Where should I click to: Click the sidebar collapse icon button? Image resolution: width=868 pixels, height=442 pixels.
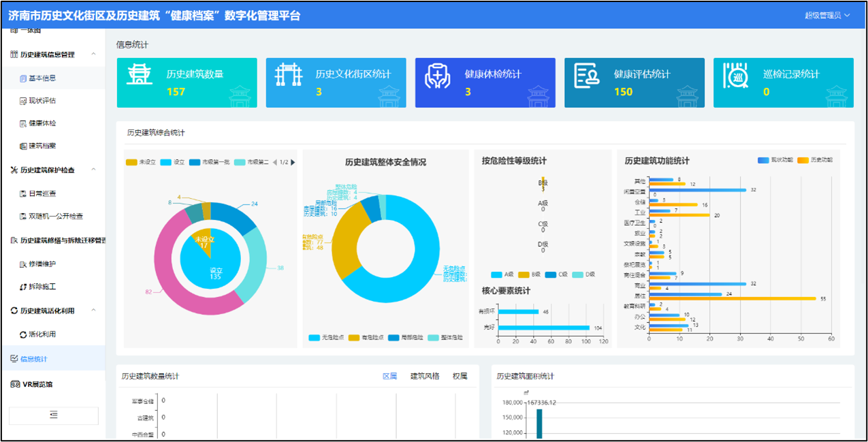(x=54, y=415)
